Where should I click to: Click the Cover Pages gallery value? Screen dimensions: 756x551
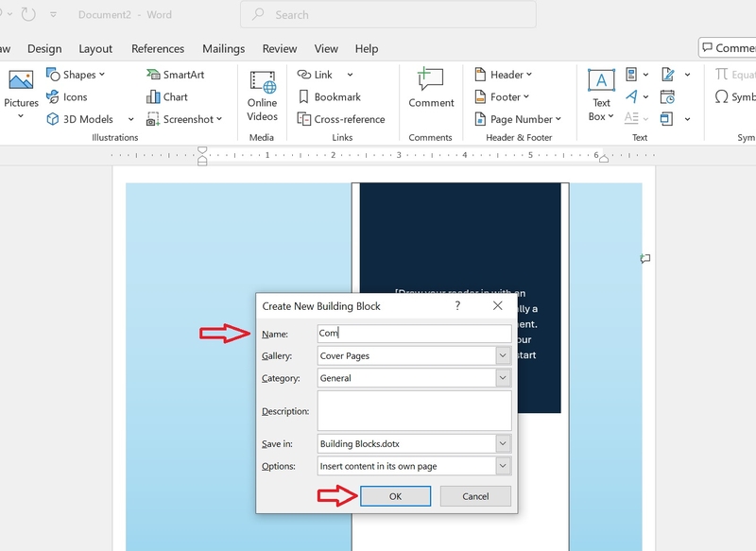point(345,355)
